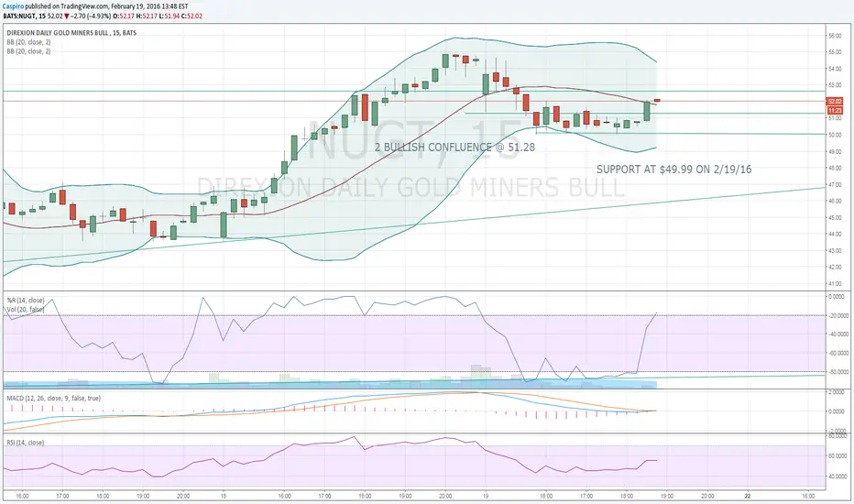Screen dimensions: 854x504
Task: Click the date label 18 on time axis
Action: click(x=224, y=496)
